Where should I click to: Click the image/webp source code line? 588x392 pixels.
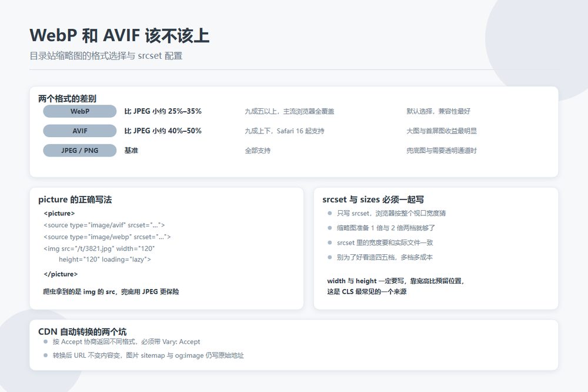click(x=107, y=237)
